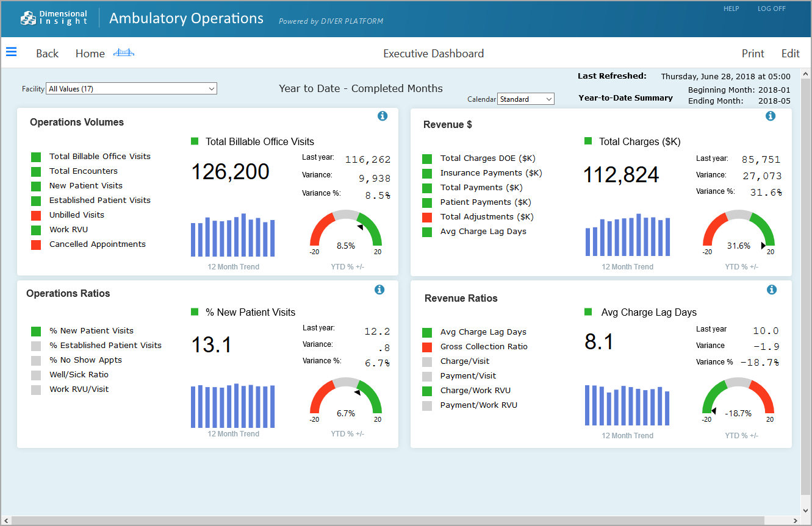This screenshot has width=812, height=526.
Task: Open info icon on Revenue Ratios panel
Action: coord(772,290)
